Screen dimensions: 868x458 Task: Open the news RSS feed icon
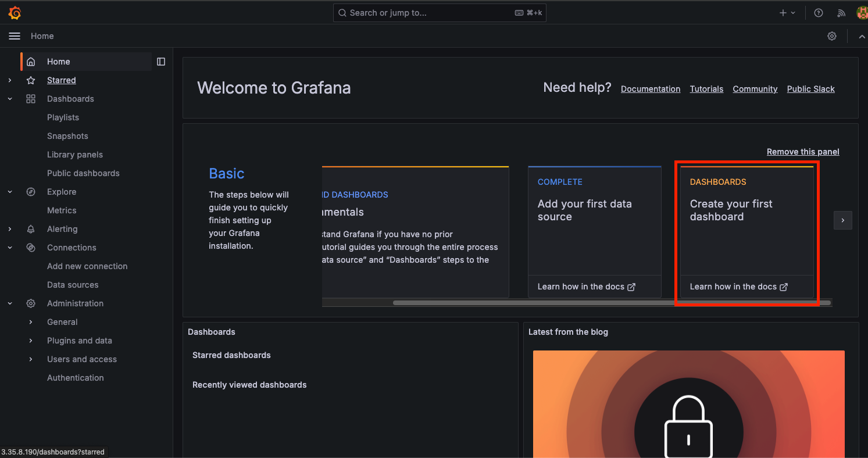click(841, 13)
